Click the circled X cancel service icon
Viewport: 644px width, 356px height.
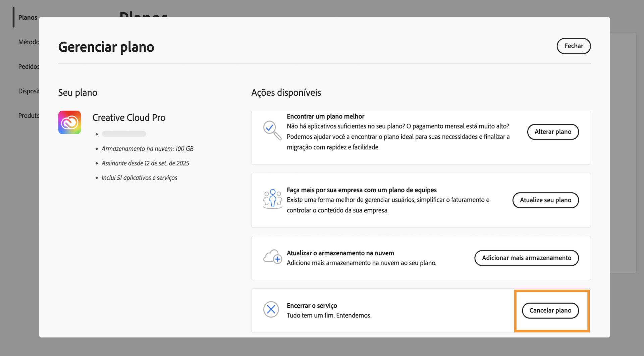click(271, 309)
